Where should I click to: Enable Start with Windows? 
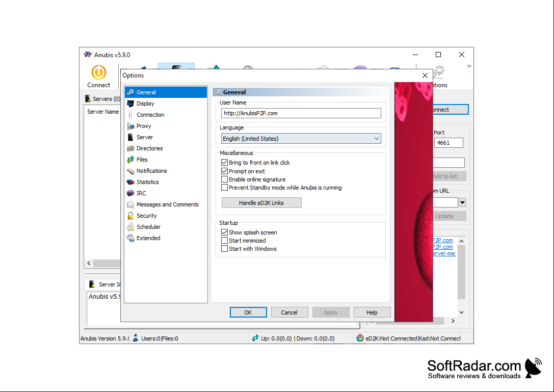(x=224, y=248)
